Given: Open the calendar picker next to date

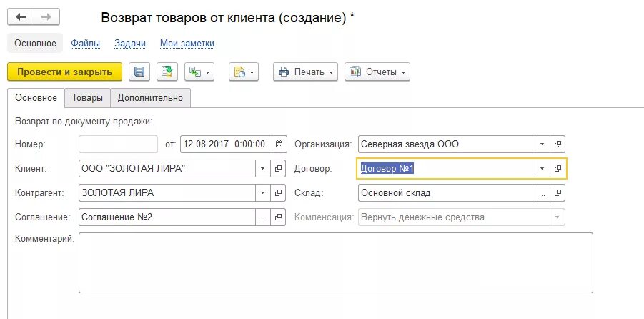Looking at the screenshot, I should pos(279,144).
